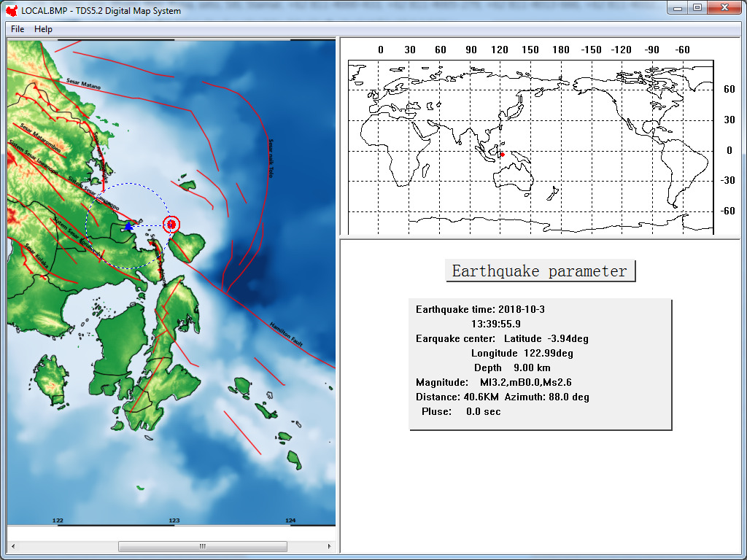
Task: Click the horizontal scrollbar thumb
Action: coord(203,546)
